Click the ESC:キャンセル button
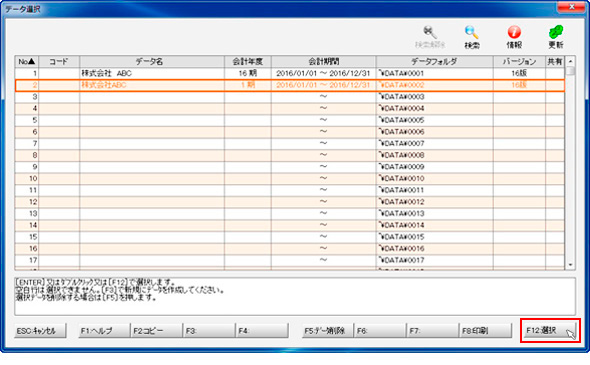This screenshot has width=590, height=365. pos(40,331)
